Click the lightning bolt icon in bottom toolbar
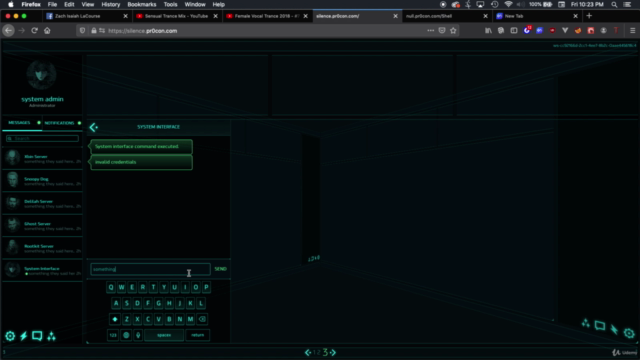 coord(24,336)
